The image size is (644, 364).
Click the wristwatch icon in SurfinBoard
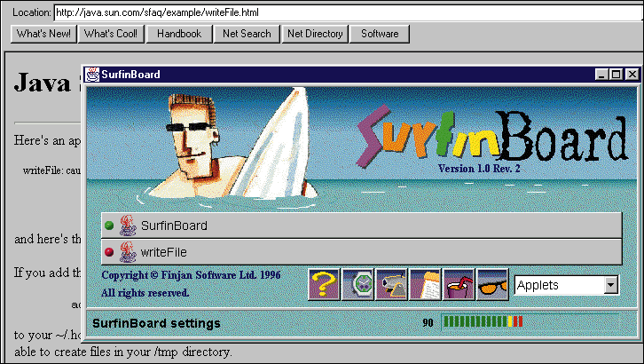pos(357,284)
